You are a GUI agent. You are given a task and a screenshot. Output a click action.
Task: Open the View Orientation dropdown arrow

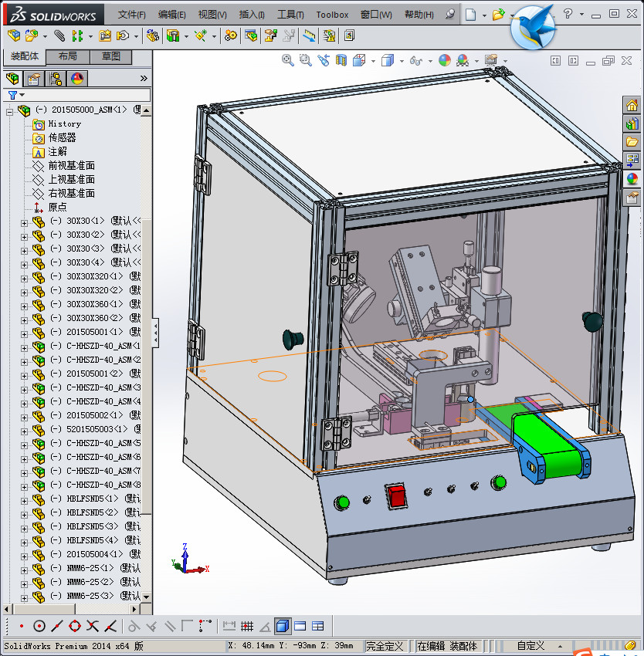373,61
